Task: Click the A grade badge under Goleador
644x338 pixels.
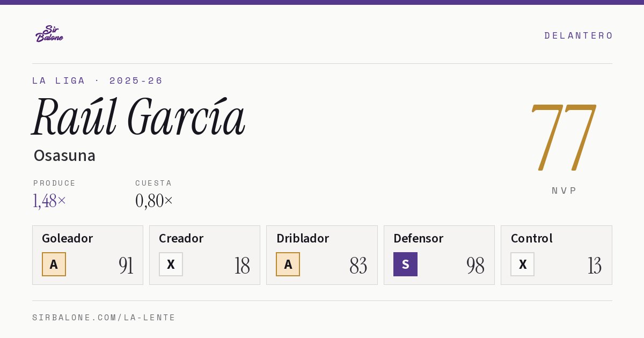Action: click(x=54, y=264)
